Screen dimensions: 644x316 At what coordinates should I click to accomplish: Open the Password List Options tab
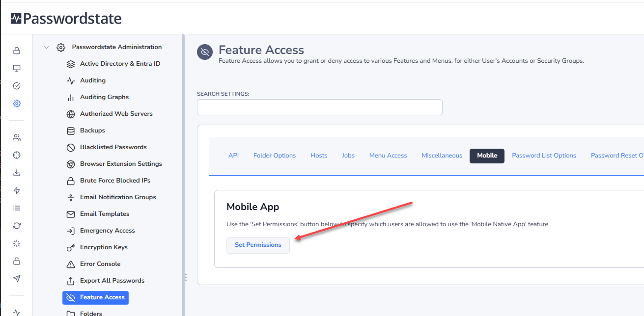544,156
